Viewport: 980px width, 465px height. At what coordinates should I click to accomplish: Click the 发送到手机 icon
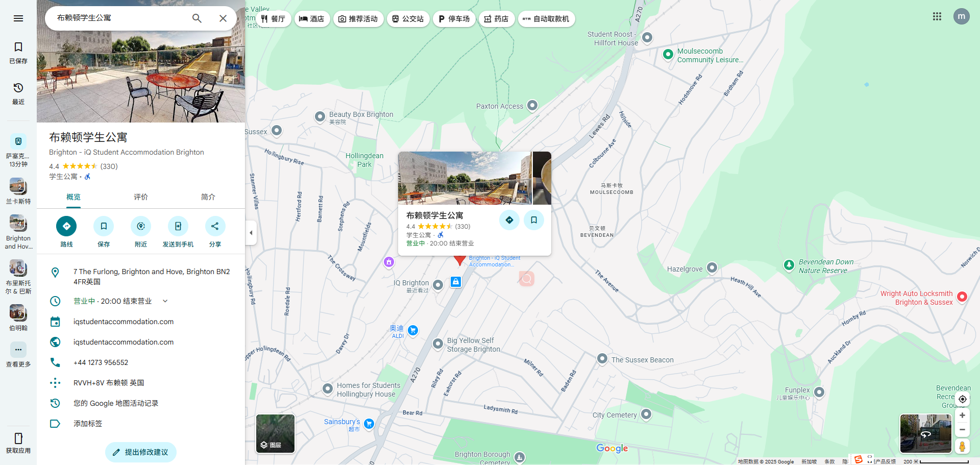(178, 226)
